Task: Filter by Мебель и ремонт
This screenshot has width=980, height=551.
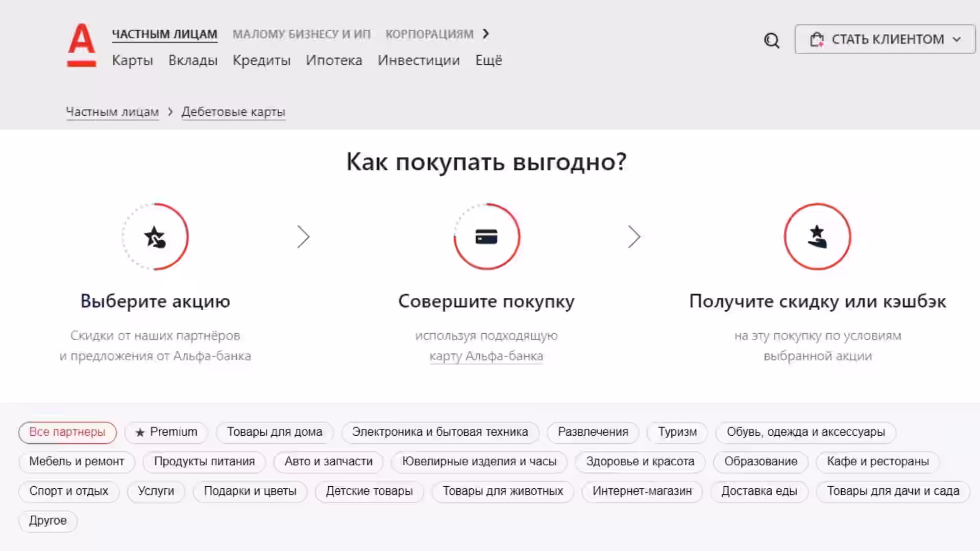Action: (x=77, y=462)
